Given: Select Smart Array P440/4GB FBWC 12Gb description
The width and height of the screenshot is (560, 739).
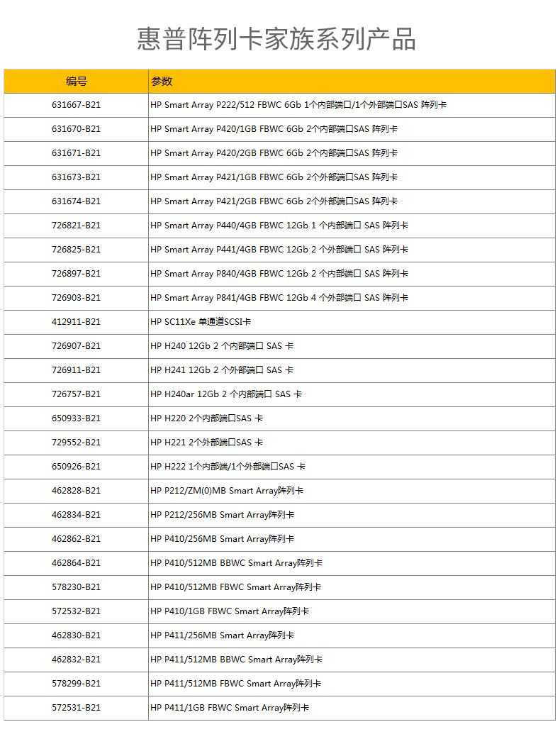Looking at the screenshot, I should (279, 226).
